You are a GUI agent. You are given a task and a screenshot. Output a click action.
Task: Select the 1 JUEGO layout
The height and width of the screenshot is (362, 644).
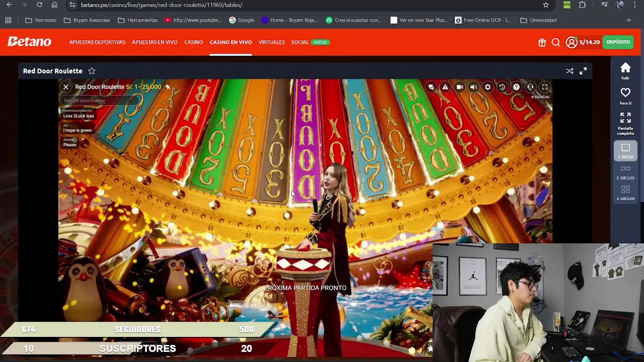[625, 151]
